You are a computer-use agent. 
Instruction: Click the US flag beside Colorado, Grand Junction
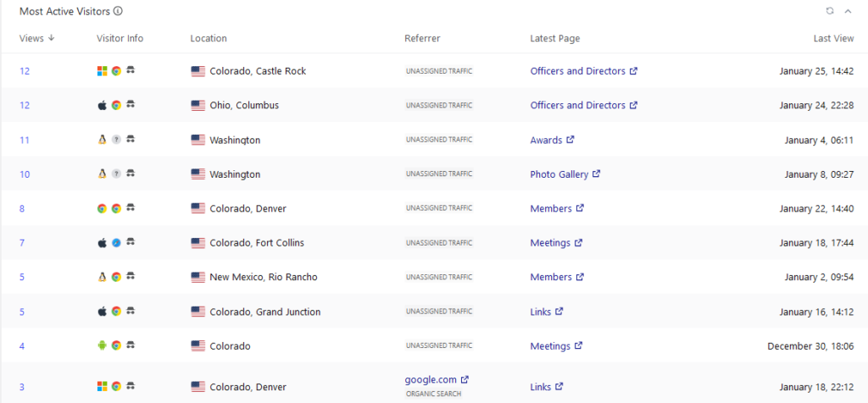tap(198, 312)
